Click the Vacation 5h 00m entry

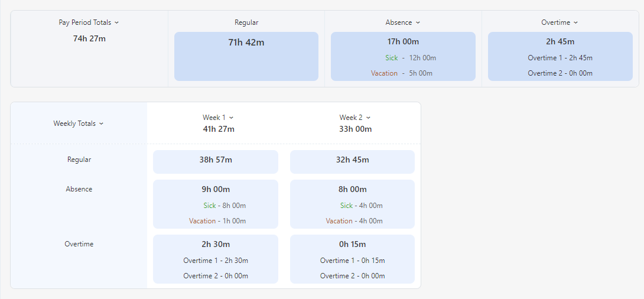[x=402, y=73]
